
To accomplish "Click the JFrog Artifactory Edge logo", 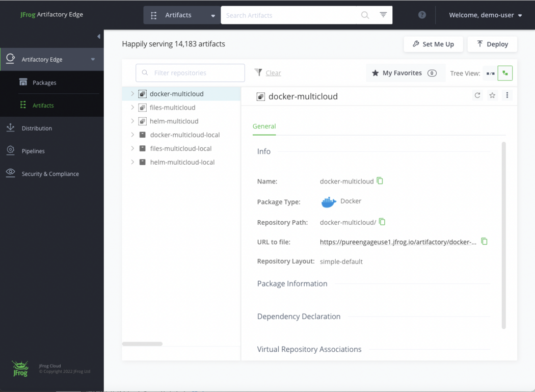I will (x=51, y=14).
